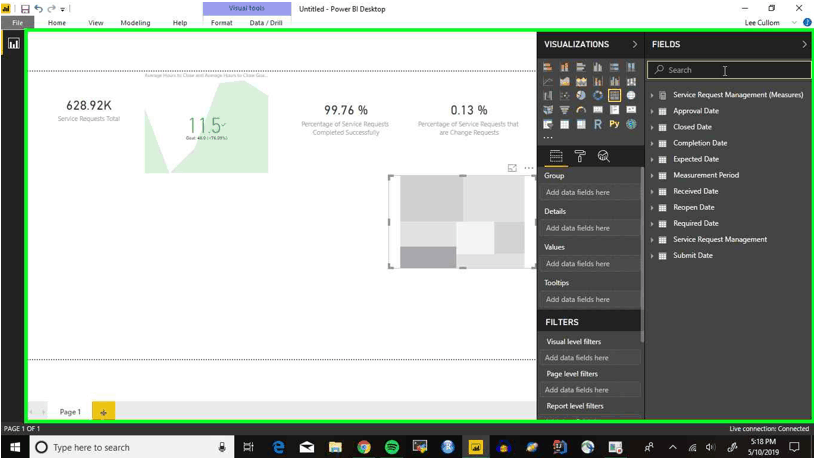Select the Donut chart visual
This screenshot has width=816, height=460.
(597, 96)
